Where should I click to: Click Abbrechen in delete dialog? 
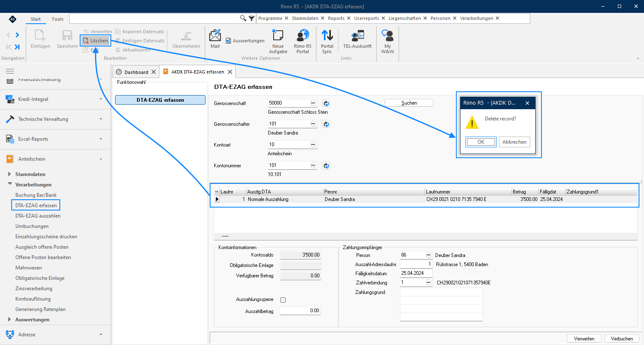pos(514,142)
